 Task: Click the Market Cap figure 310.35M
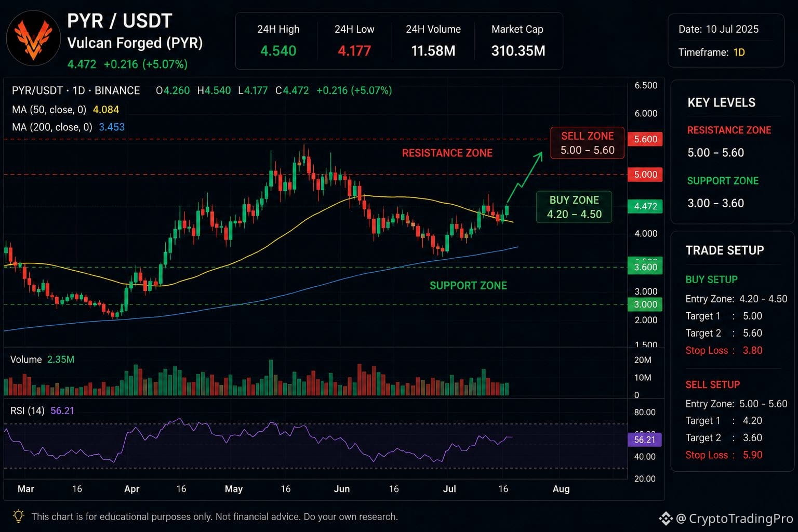[x=518, y=51]
